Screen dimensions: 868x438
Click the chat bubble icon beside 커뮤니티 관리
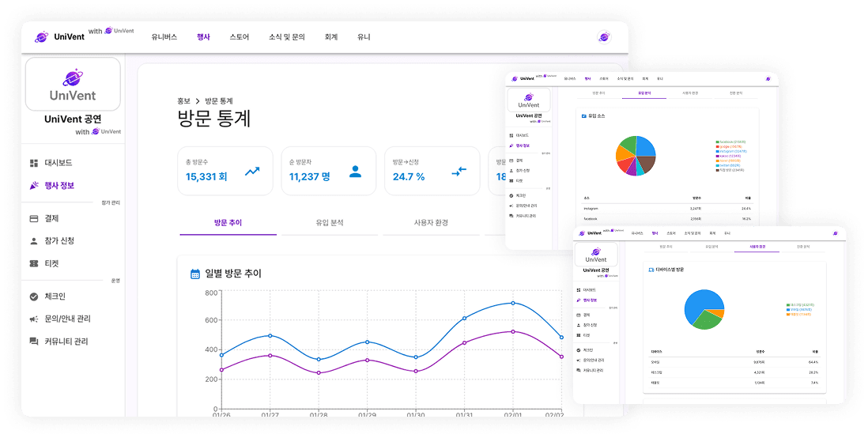pyautogui.click(x=34, y=342)
